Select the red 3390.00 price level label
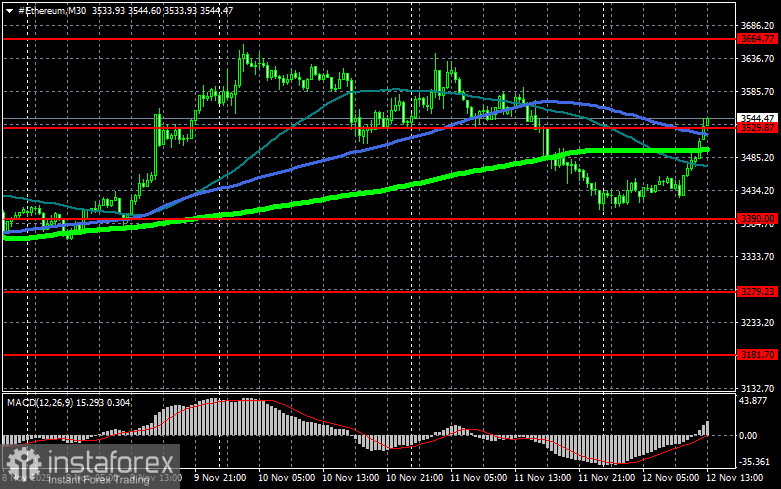Viewport: 781px width, 489px height. (x=757, y=219)
